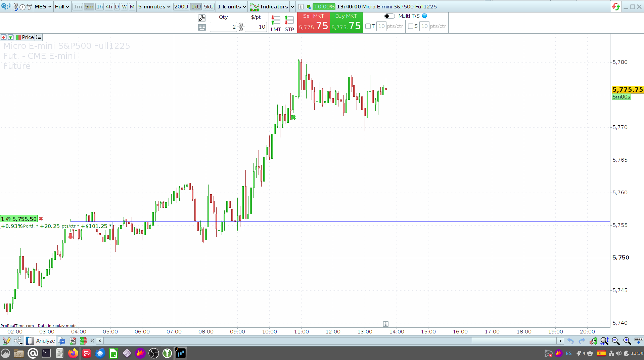The height and width of the screenshot is (360, 644).
Task: Open the chat comments icon in the bottom toolbar
Action: 62,341
